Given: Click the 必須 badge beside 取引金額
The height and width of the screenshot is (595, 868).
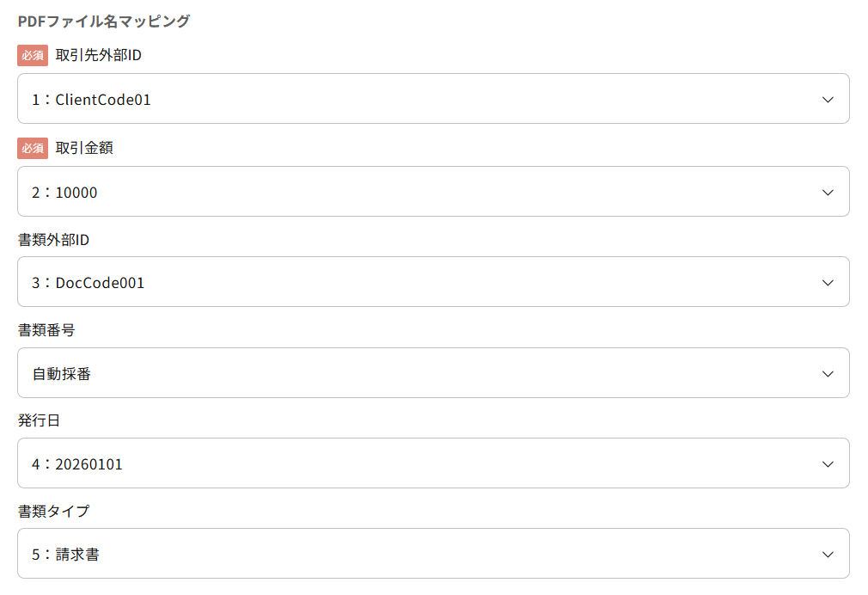Looking at the screenshot, I should [x=33, y=148].
